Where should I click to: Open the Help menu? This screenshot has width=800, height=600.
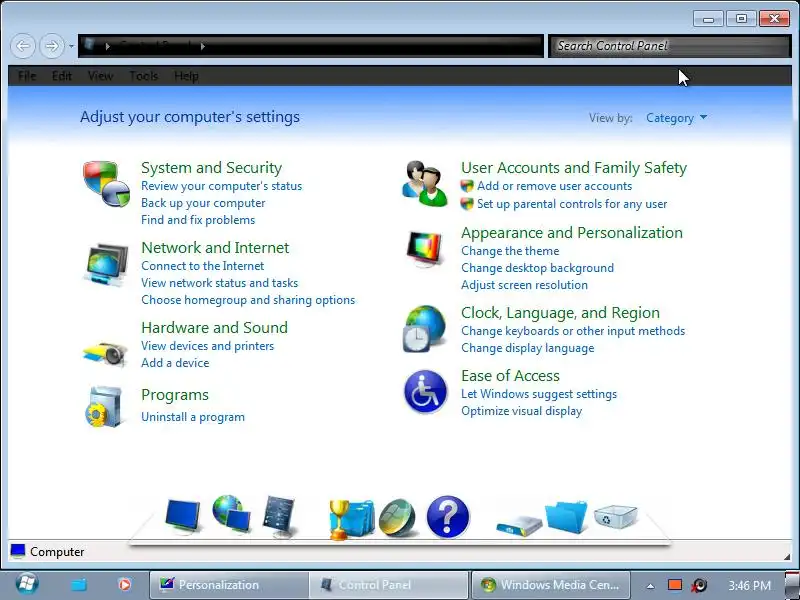coord(186,76)
